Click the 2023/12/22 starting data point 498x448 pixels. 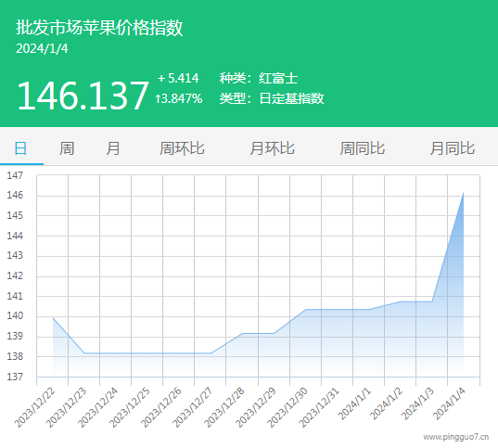coord(53,318)
